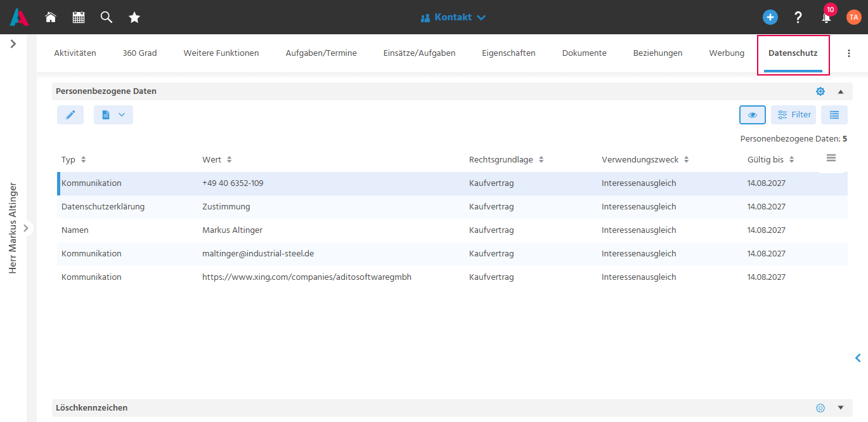Expand the Löschkennzeichen section arrow
Screen dimensions: 868x422
(x=841, y=408)
